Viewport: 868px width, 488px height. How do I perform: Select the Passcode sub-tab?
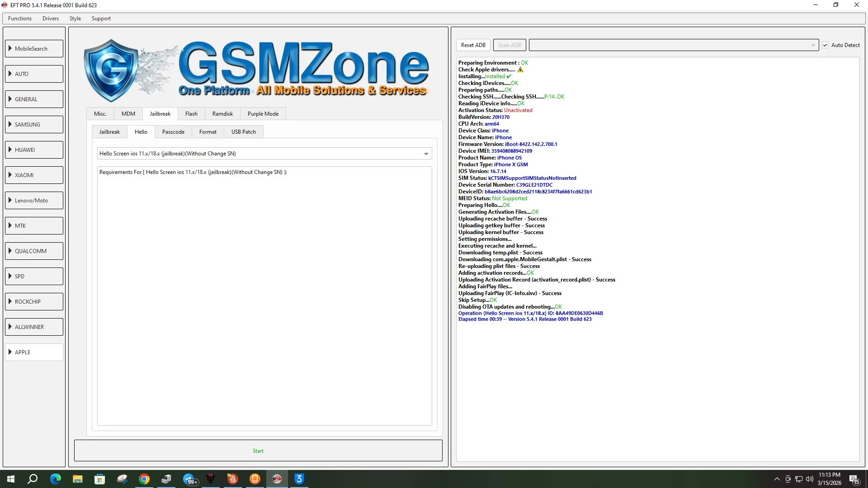(x=173, y=132)
